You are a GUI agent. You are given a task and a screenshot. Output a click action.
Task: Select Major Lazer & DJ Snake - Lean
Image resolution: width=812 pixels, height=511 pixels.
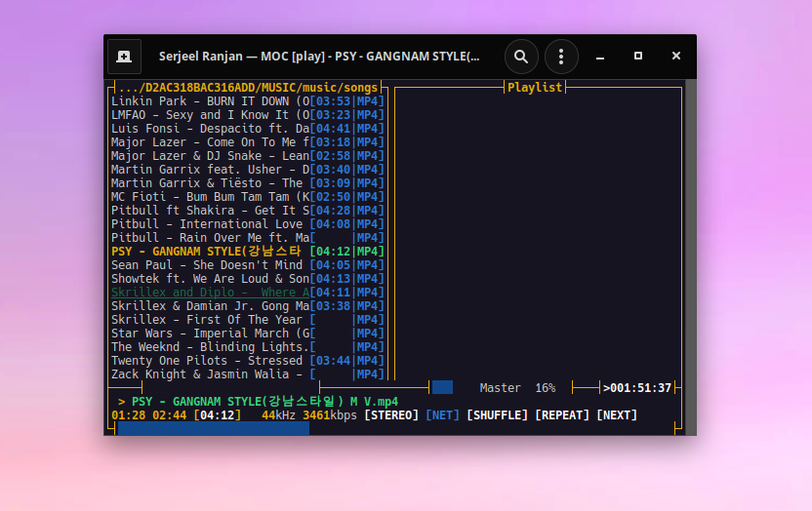tap(248, 156)
